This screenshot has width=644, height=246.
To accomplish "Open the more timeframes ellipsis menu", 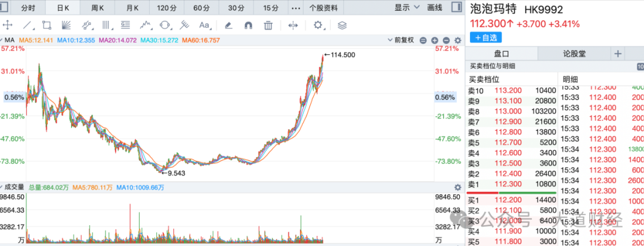I will (295, 8).
